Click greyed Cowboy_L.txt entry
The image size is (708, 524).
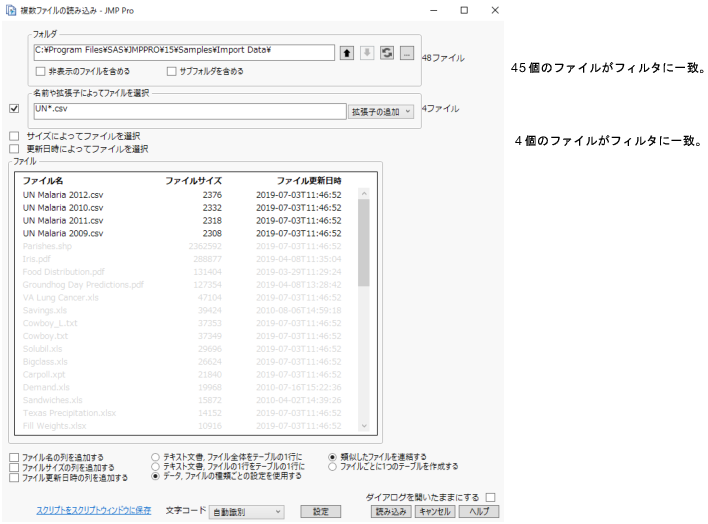pos(50,323)
